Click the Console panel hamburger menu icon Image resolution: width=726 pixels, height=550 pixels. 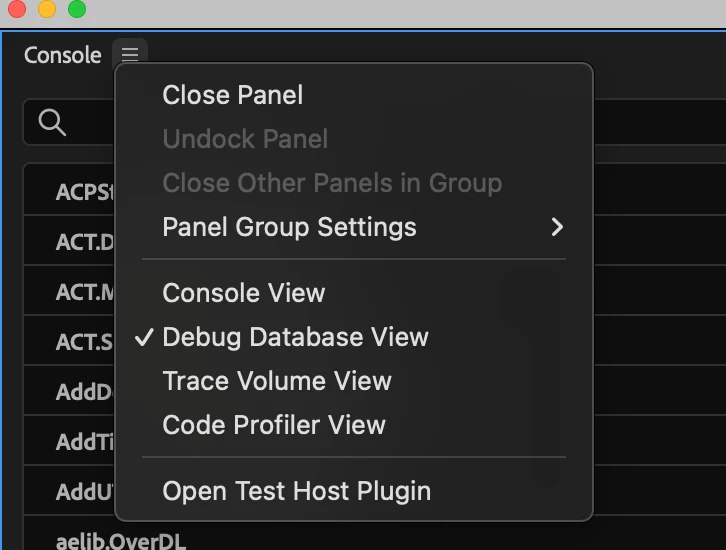130,55
